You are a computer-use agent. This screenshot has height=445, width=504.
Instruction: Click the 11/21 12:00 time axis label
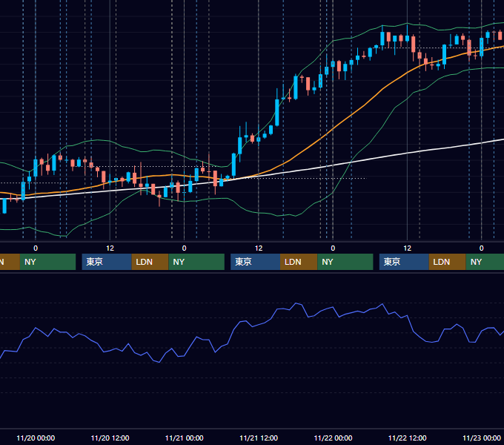pyautogui.click(x=259, y=438)
